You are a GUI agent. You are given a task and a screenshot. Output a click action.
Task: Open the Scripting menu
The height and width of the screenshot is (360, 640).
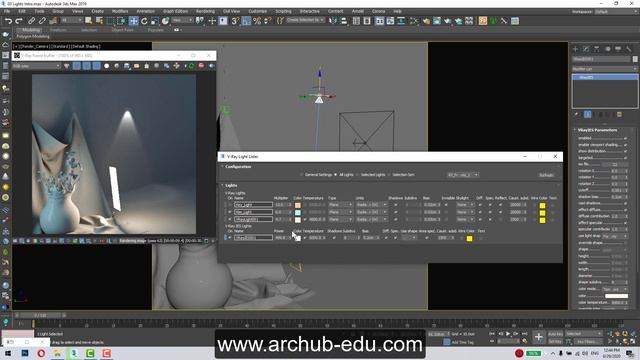(x=283, y=11)
